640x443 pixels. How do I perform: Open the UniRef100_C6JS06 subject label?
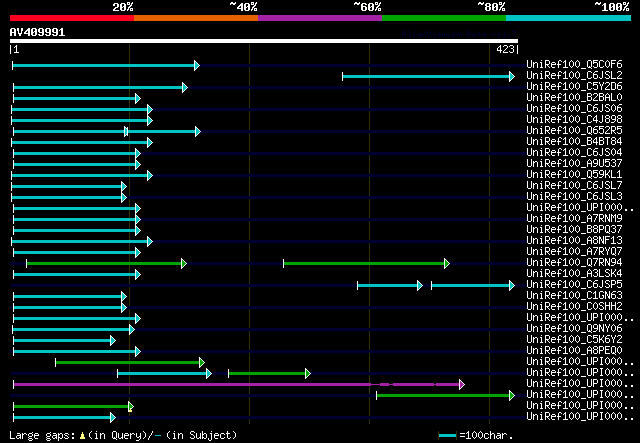(x=574, y=109)
